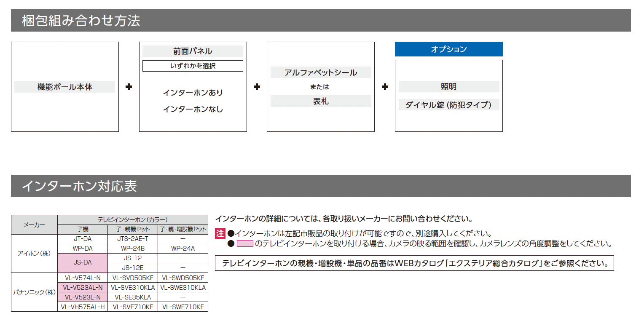Viewport: 644px width, 326px height.
Task: Click the pink swatch in the note
Action: 245,243
